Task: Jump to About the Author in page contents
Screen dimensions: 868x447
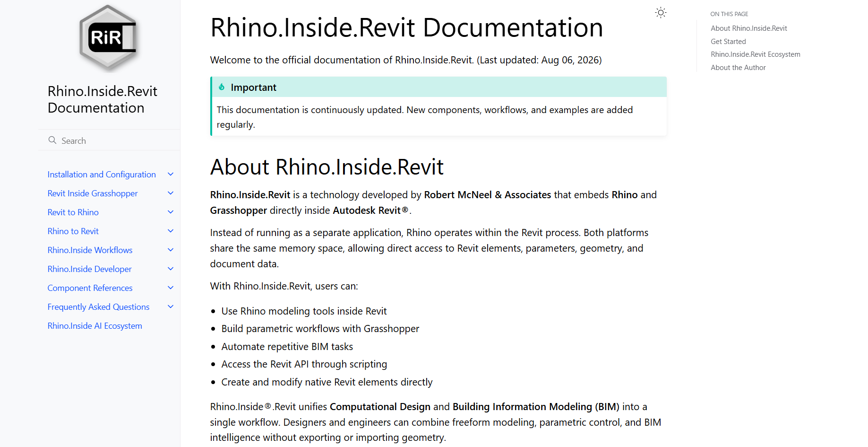Action: [738, 68]
